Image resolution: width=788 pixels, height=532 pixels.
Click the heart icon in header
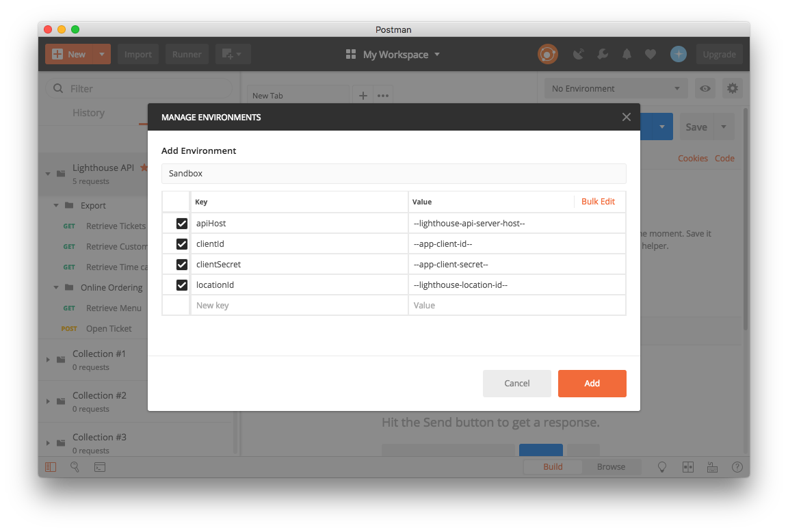651,54
